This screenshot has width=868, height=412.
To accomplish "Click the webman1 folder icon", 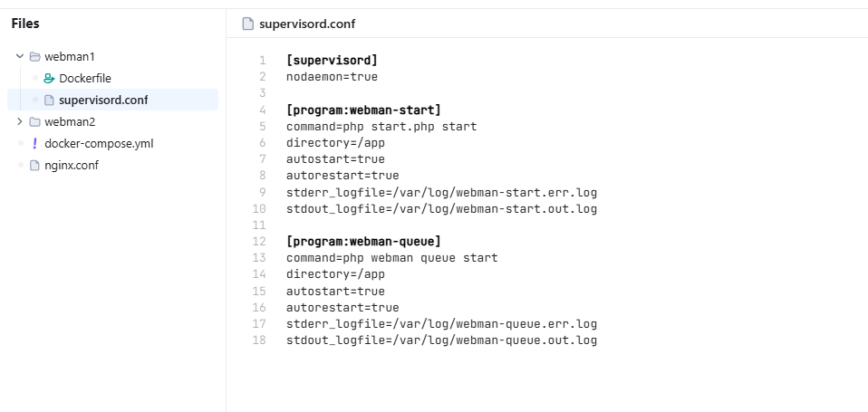I will click(34, 56).
